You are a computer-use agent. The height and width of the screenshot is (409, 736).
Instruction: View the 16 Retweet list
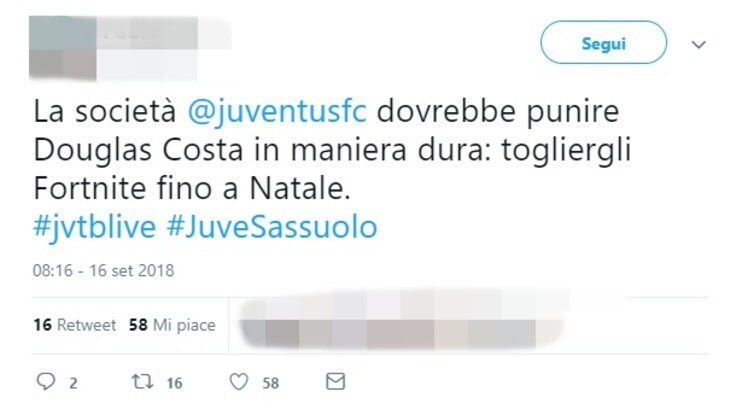pyautogui.click(x=74, y=325)
